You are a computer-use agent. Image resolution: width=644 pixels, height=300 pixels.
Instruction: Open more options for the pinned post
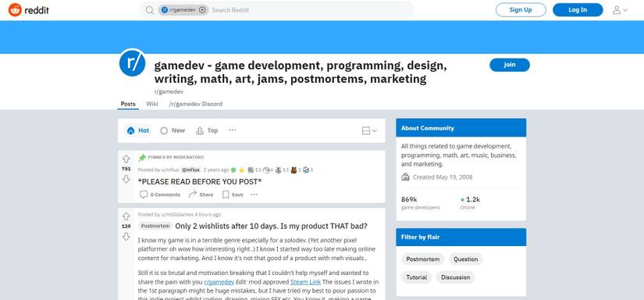point(254,195)
